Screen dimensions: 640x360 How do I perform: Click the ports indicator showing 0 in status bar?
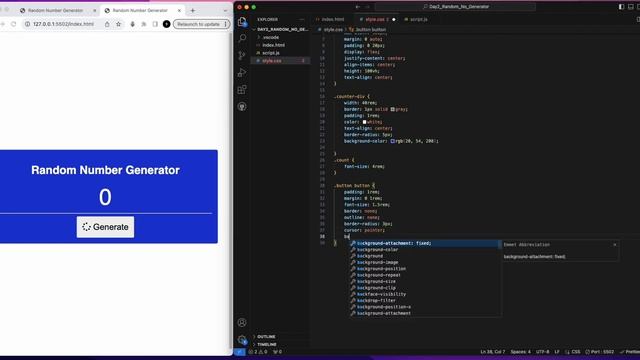278,352
